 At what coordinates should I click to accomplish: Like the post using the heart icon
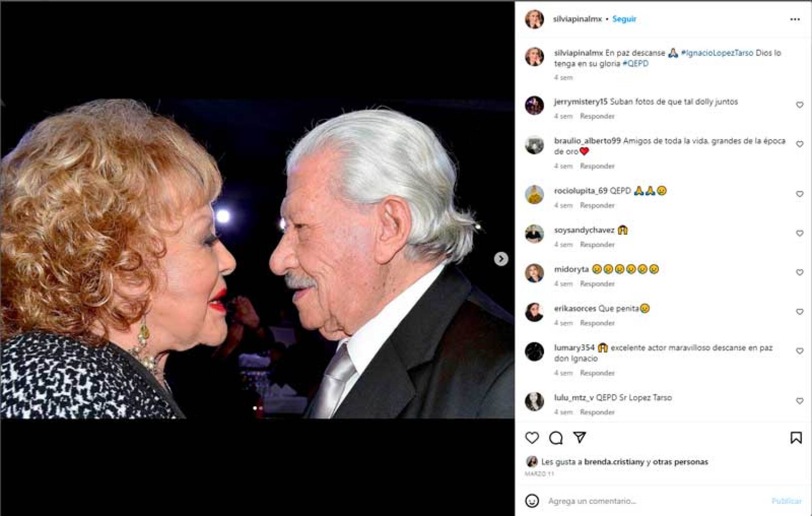[x=532, y=438]
